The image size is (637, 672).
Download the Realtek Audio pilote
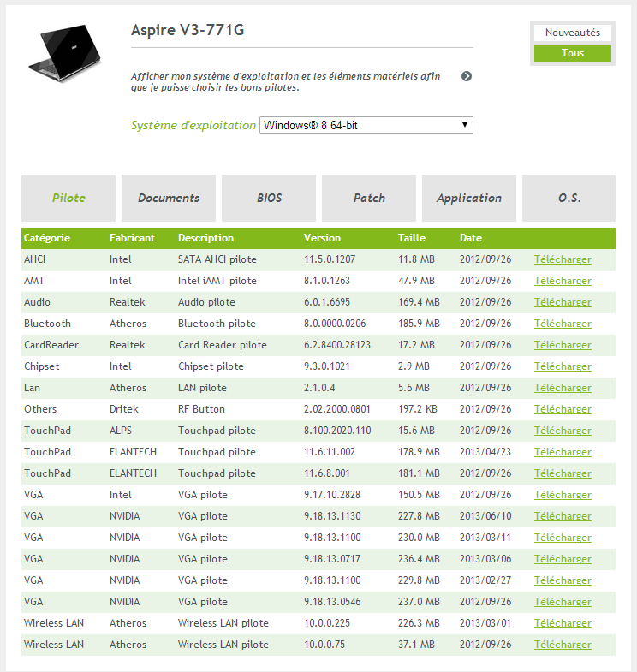tap(563, 302)
